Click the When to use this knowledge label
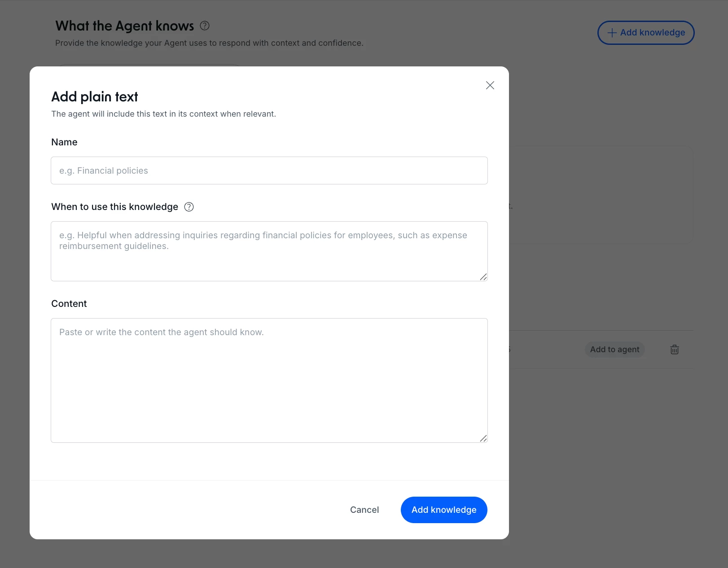The width and height of the screenshot is (728, 568). (x=114, y=207)
